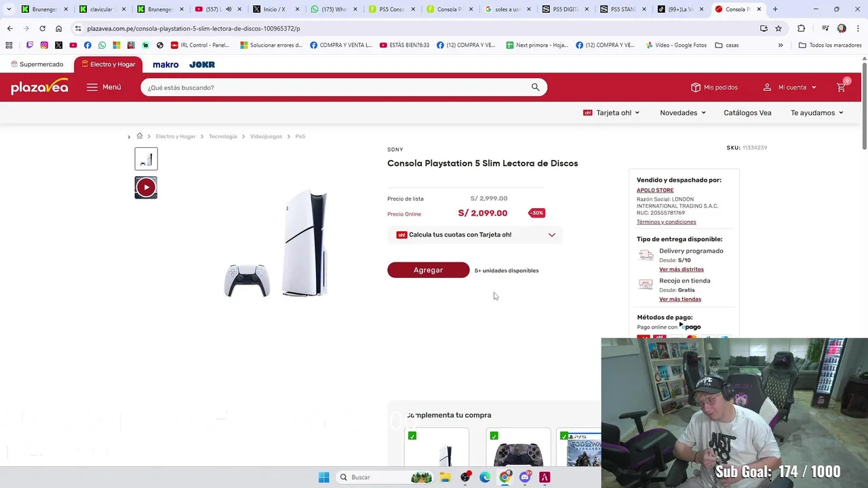Click the search magnifier in Plaza Vea search bar
This screenshot has height=488, width=868.
click(535, 87)
